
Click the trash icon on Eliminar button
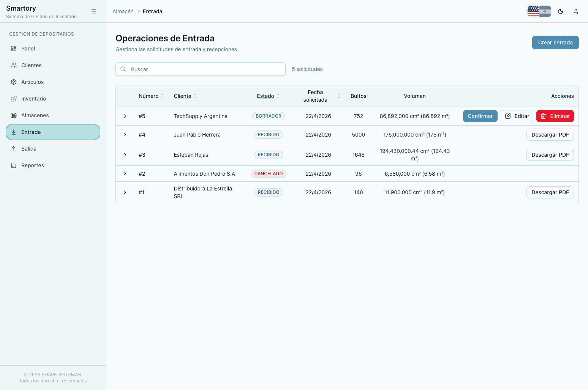[543, 116]
